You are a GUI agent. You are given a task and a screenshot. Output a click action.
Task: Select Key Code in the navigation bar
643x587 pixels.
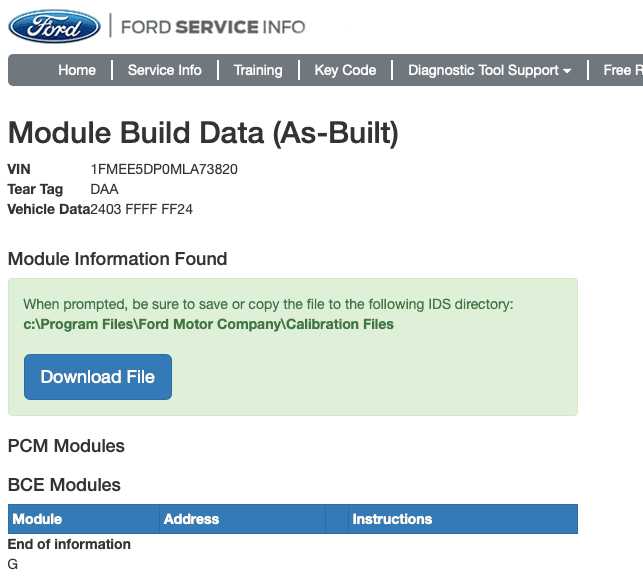[x=345, y=70]
